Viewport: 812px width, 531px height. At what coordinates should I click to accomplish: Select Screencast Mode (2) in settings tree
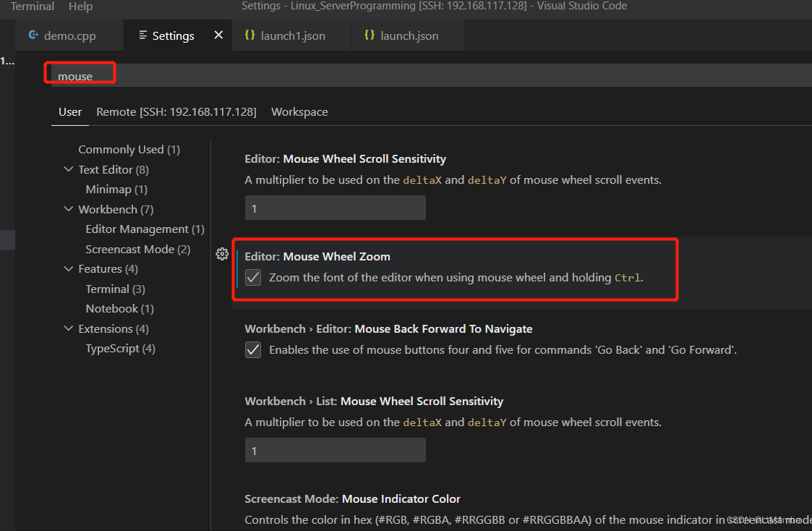[138, 249]
